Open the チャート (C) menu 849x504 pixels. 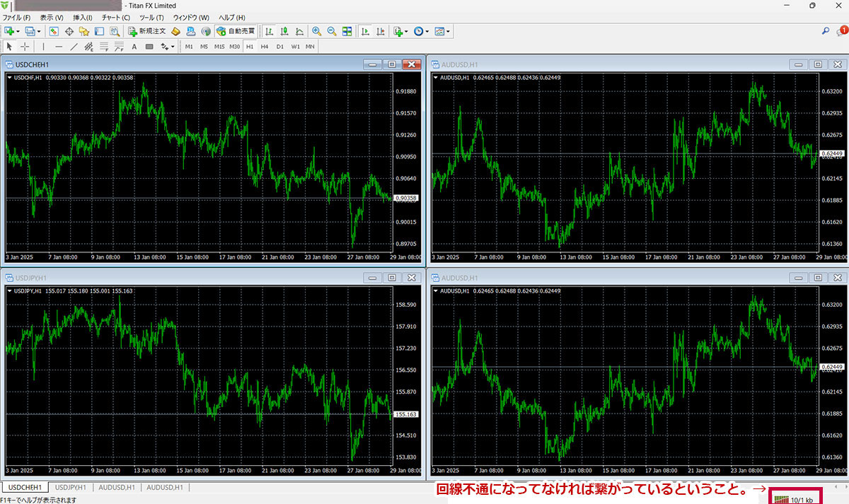coord(116,17)
